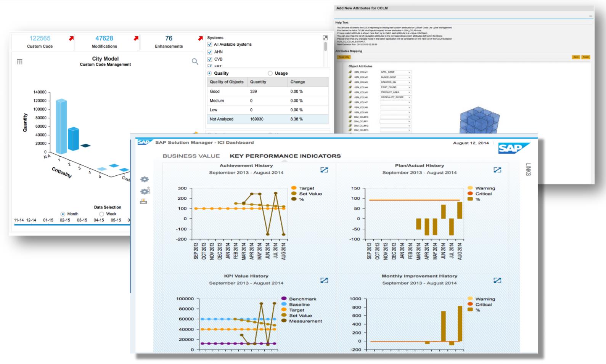The width and height of the screenshot is (606, 364).
Task: Expand the Plan/Actual History chart
Action: (497, 170)
